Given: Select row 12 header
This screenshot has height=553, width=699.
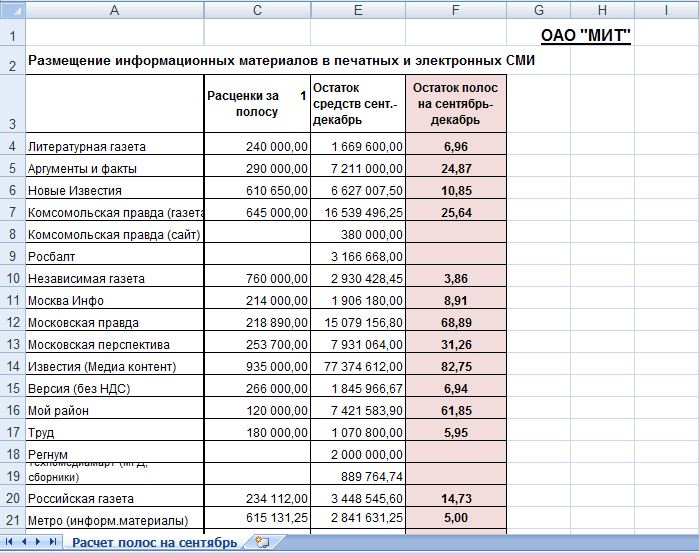Looking at the screenshot, I should click(12, 320).
